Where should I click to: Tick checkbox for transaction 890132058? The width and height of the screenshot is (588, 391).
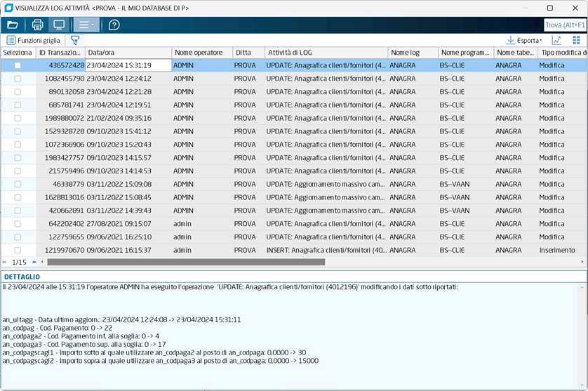click(x=18, y=91)
